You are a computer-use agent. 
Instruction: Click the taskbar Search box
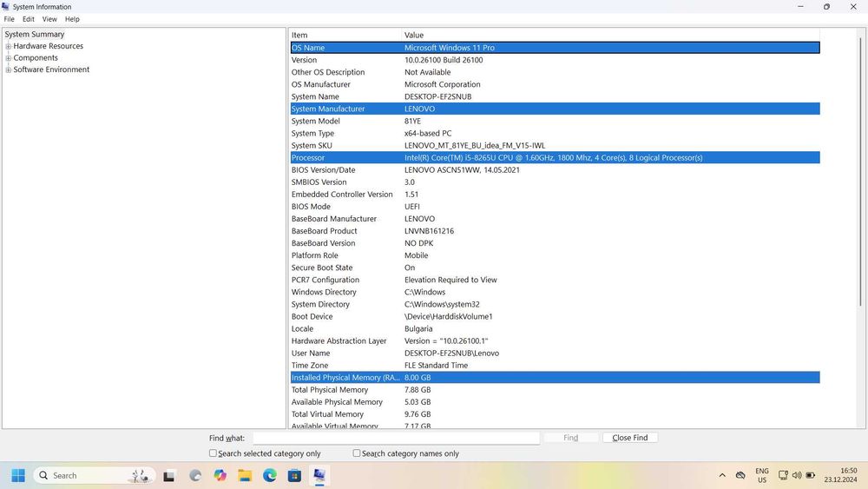tap(94, 475)
